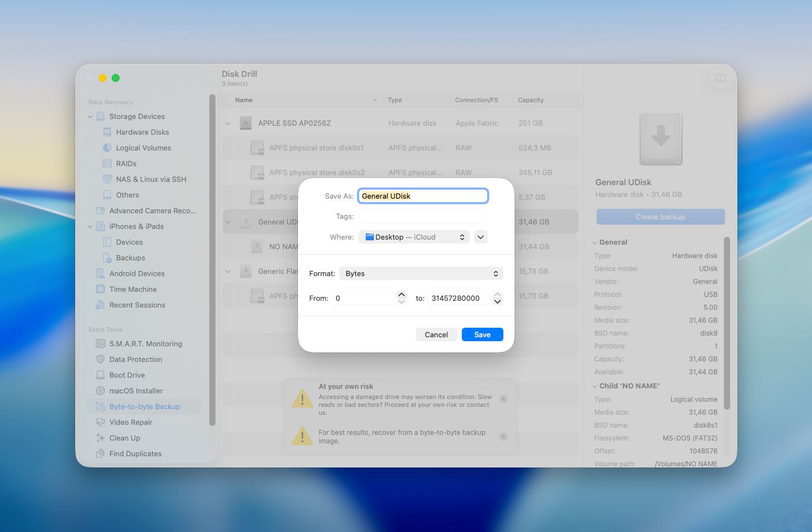The image size is (812, 532).
Task: Click the RAIDs sidebar icon
Action: [x=107, y=163]
